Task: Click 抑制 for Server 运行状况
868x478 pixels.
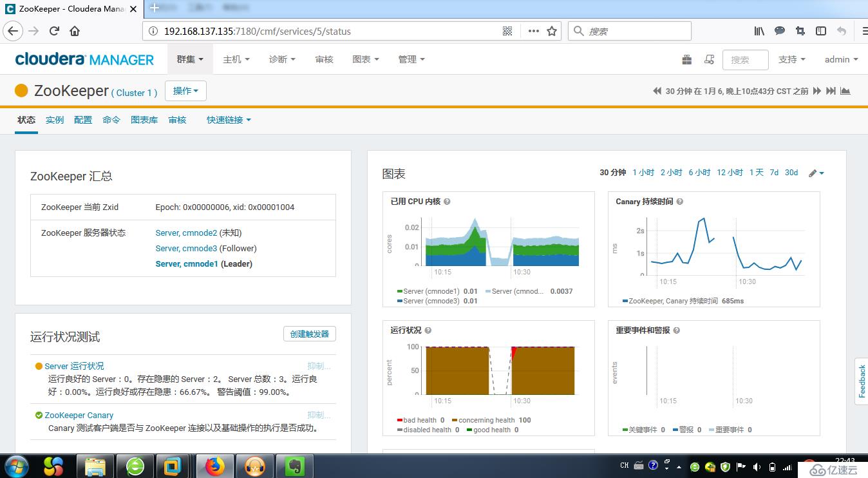Action: [x=319, y=366]
